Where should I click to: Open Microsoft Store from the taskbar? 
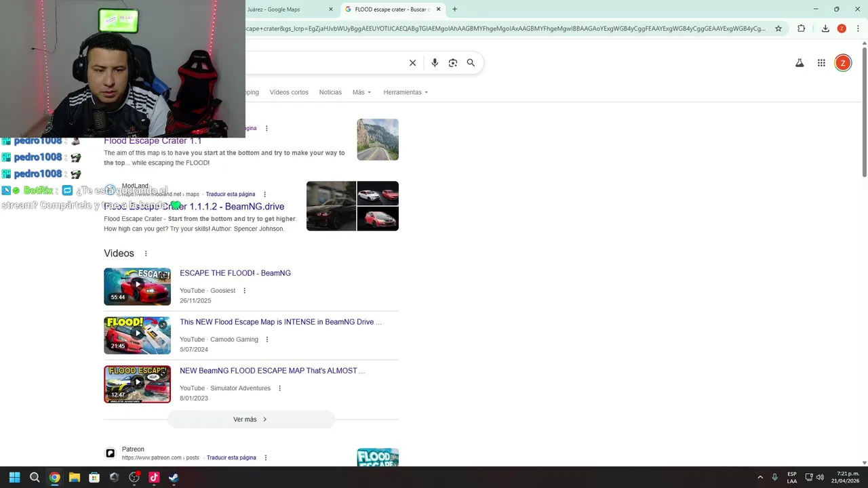coord(94,477)
